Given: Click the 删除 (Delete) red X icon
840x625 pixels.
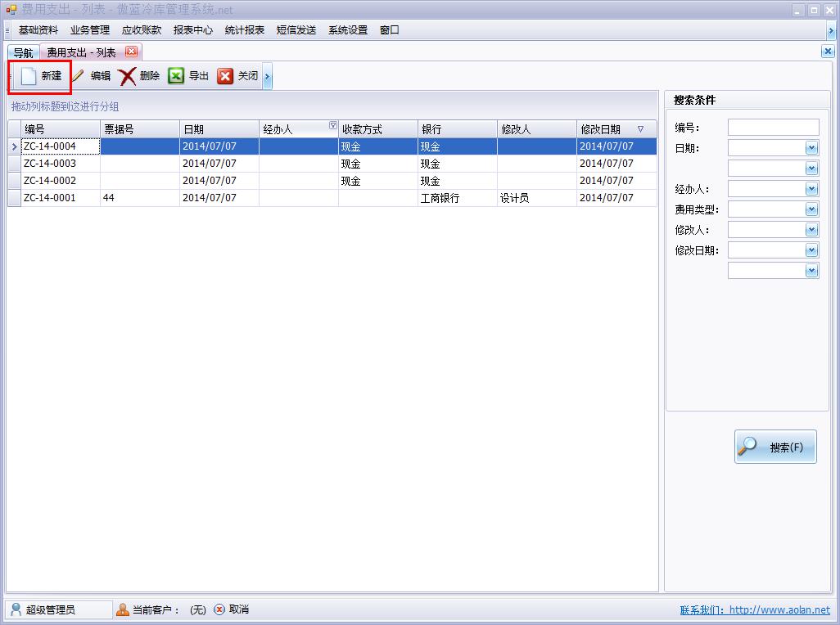Looking at the screenshot, I should pyautogui.click(x=127, y=76).
